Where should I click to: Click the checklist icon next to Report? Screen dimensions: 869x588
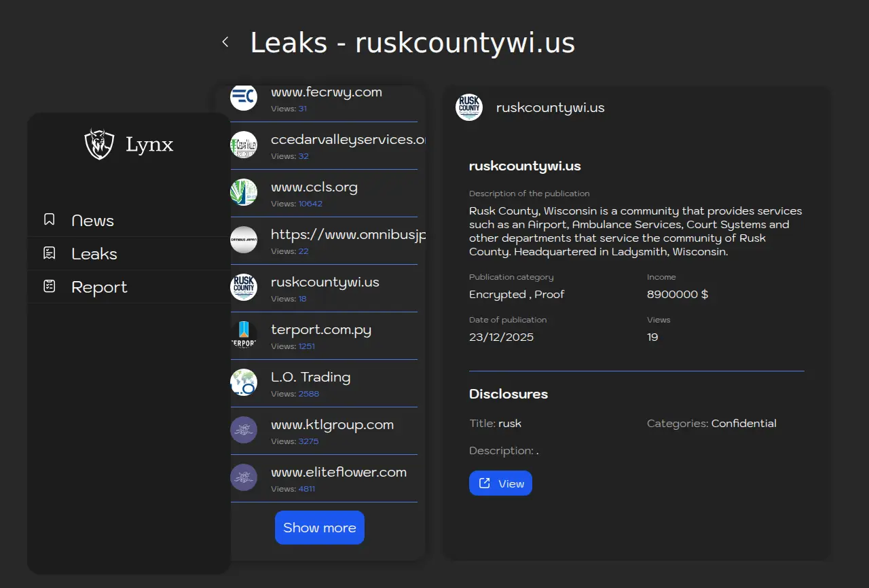[50, 287]
